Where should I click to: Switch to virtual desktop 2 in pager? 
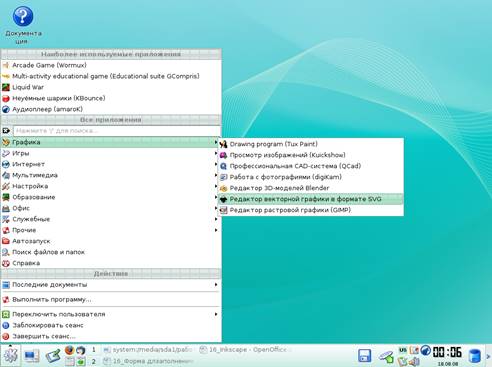click(x=94, y=361)
